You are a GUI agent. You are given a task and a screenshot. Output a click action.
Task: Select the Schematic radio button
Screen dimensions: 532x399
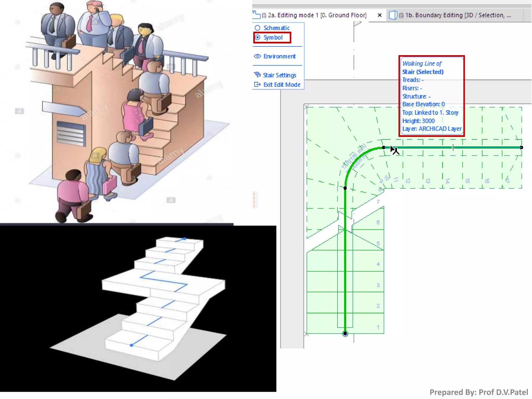click(x=257, y=28)
